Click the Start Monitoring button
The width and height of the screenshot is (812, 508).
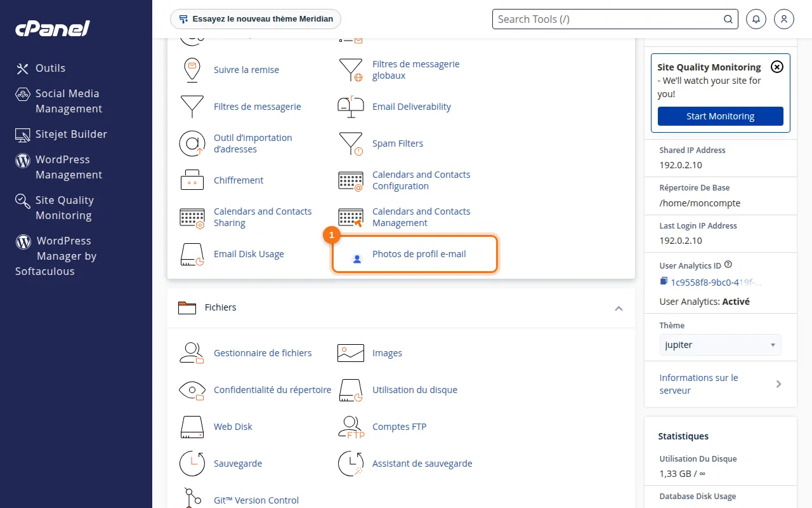(x=721, y=116)
